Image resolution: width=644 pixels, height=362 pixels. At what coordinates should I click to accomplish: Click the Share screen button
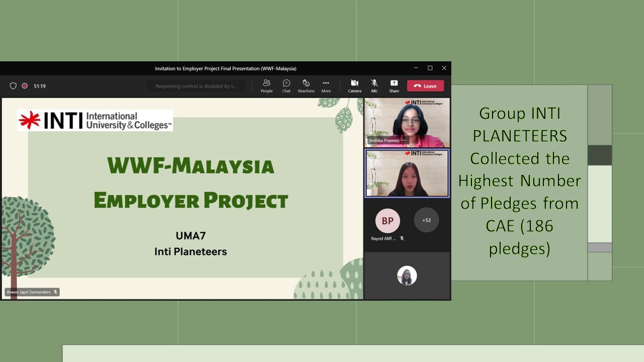(x=394, y=86)
